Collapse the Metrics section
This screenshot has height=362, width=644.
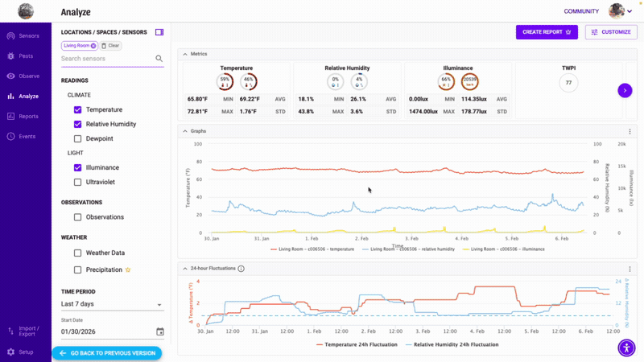click(185, 54)
